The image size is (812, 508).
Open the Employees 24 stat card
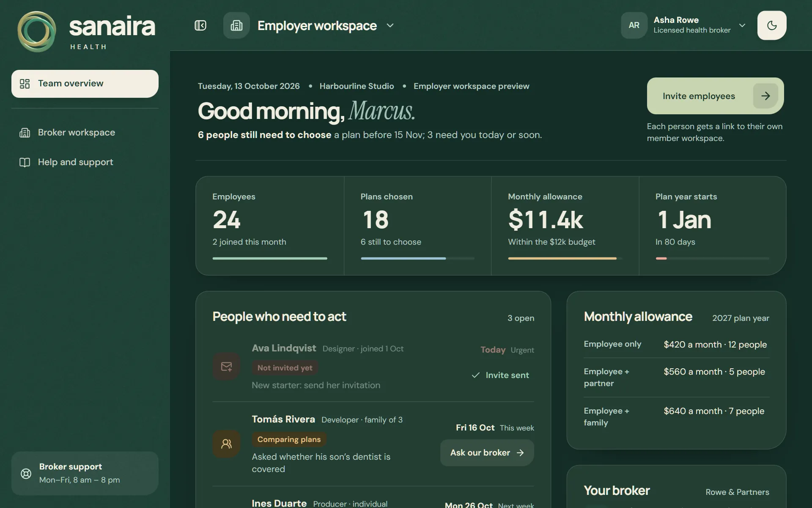pos(270,226)
